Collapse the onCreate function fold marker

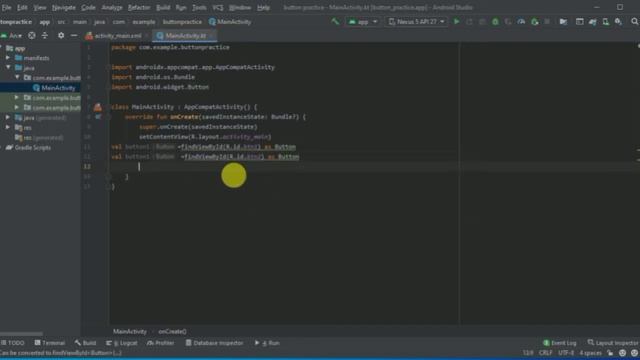click(x=108, y=117)
